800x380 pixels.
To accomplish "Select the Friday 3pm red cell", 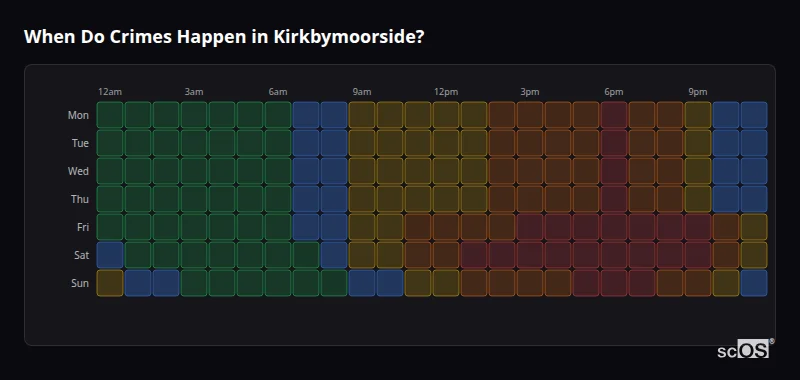I will (530, 227).
